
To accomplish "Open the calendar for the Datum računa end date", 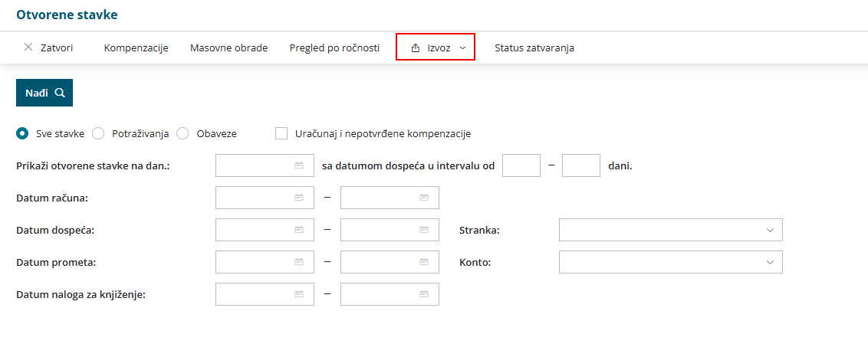I will tap(423, 198).
